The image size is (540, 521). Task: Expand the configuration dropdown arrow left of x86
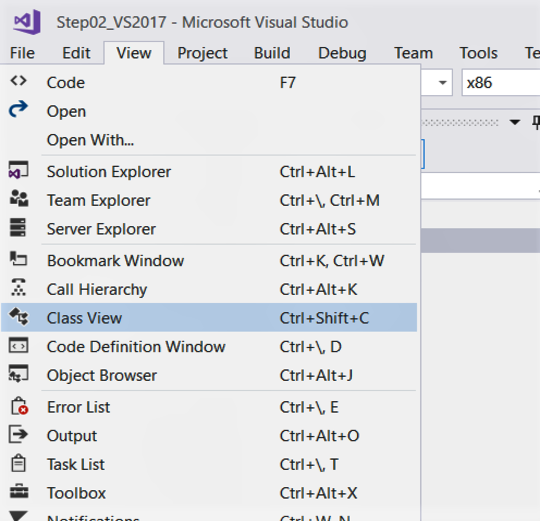click(443, 83)
